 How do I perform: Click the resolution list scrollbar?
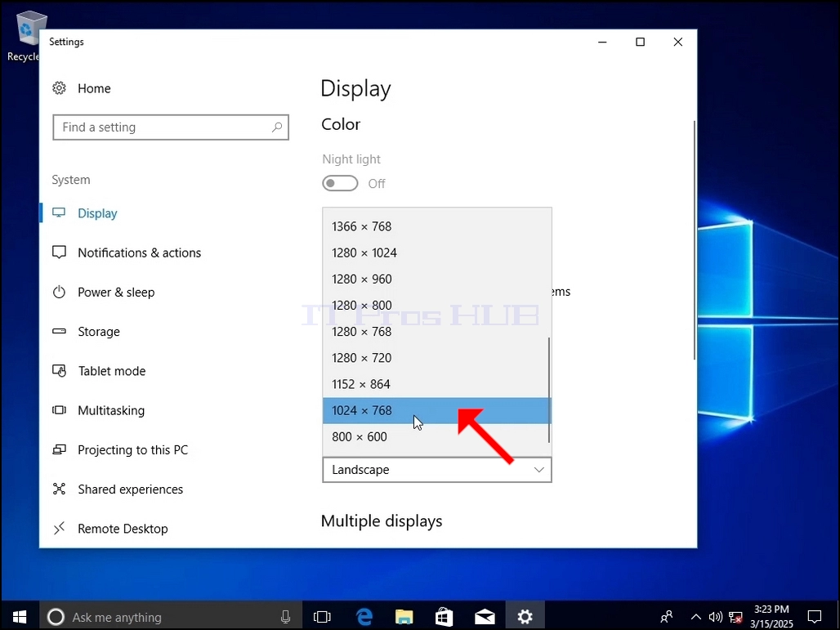pos(549,390)
